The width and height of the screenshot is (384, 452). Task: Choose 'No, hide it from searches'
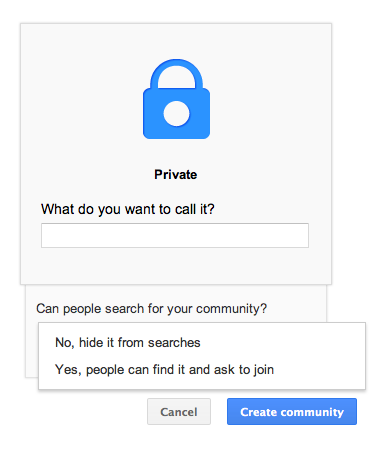(202, 343)
